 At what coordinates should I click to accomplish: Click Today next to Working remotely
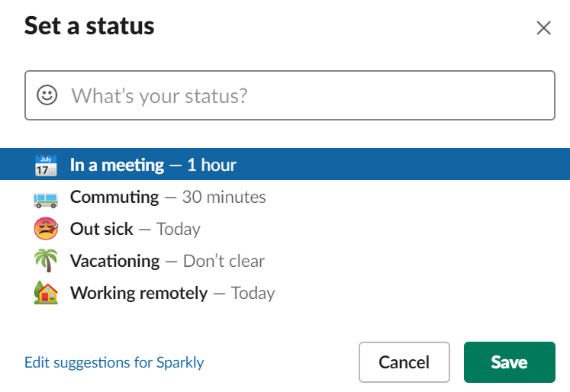(x=253, y=294)
